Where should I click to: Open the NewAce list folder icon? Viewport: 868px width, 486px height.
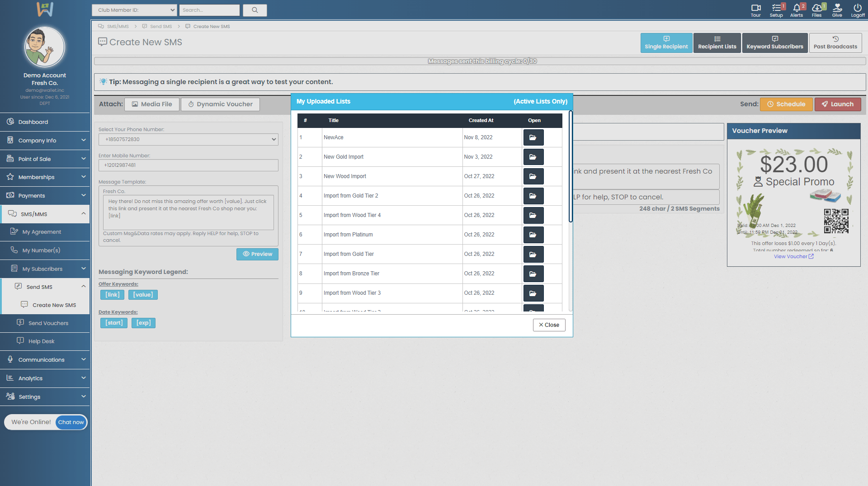(533, 137)
